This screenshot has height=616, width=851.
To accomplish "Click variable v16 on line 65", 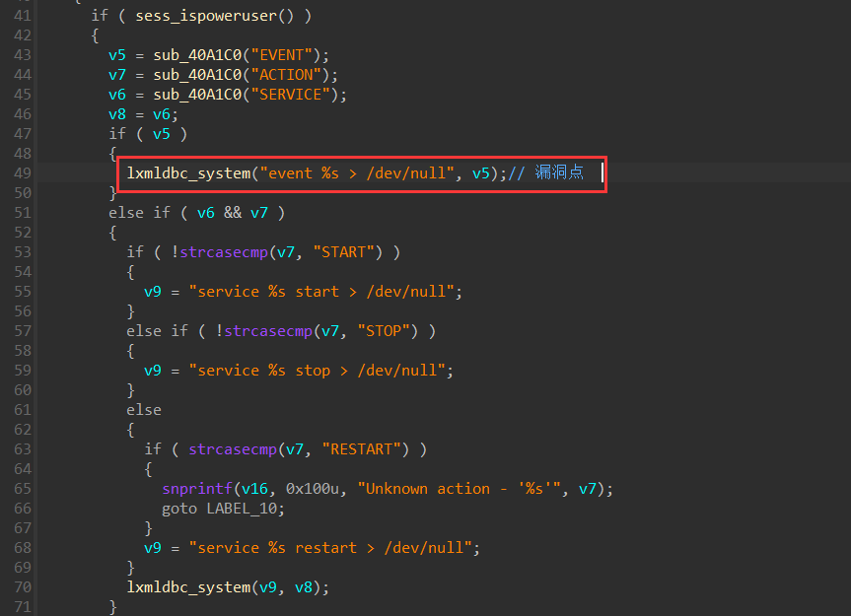I will click(254, 489).
